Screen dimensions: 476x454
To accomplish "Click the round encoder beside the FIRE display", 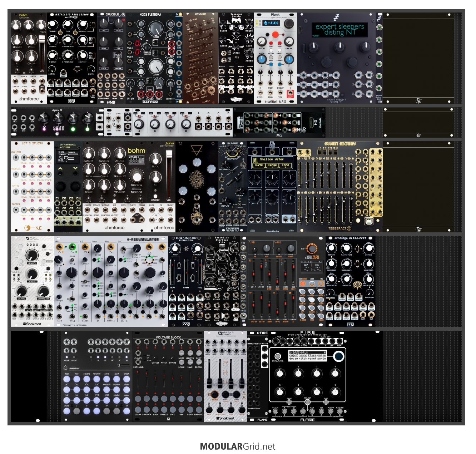I will (x=338, y=356).
